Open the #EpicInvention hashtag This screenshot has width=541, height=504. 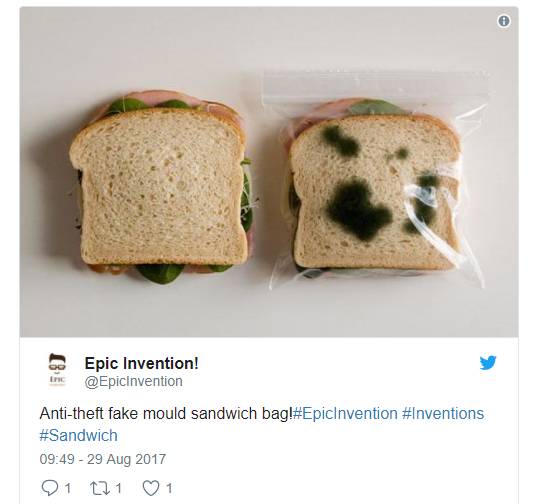[x=345, y=413]
